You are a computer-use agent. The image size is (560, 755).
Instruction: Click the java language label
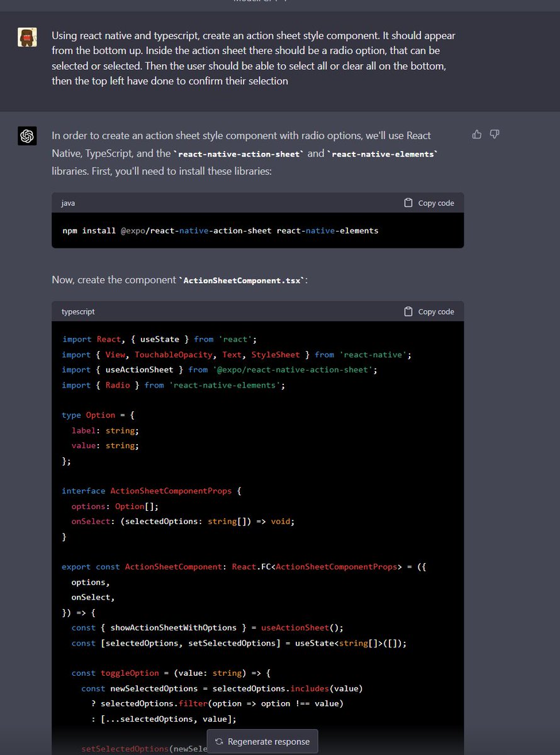[67, 203]
